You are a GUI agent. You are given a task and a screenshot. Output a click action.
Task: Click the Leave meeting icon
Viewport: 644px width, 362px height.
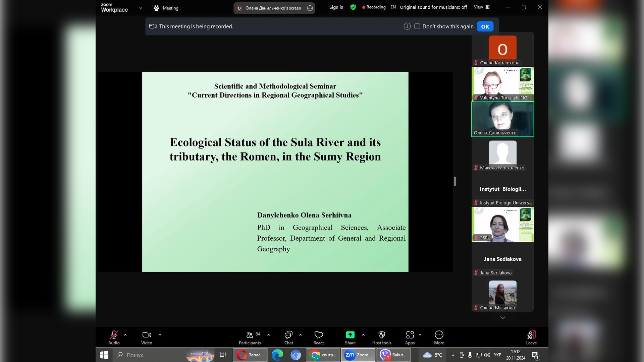coord(531,335)
